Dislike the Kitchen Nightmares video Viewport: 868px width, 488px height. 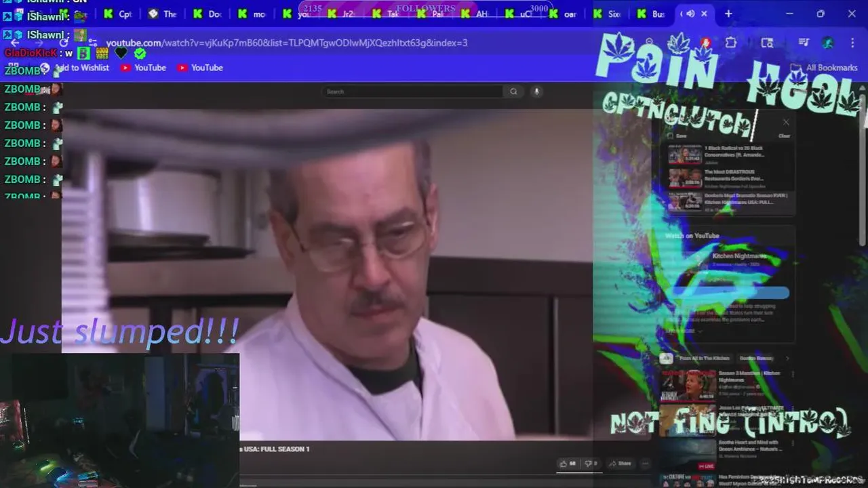tap(591, 464)
